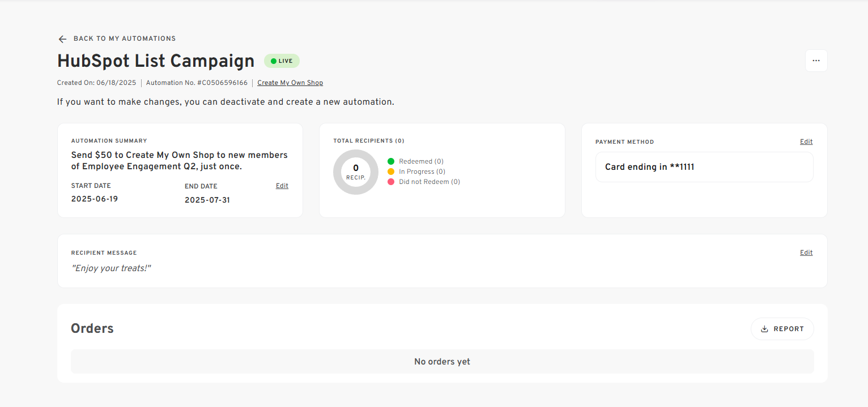Click the LIVE status badge

coord(282,61)
